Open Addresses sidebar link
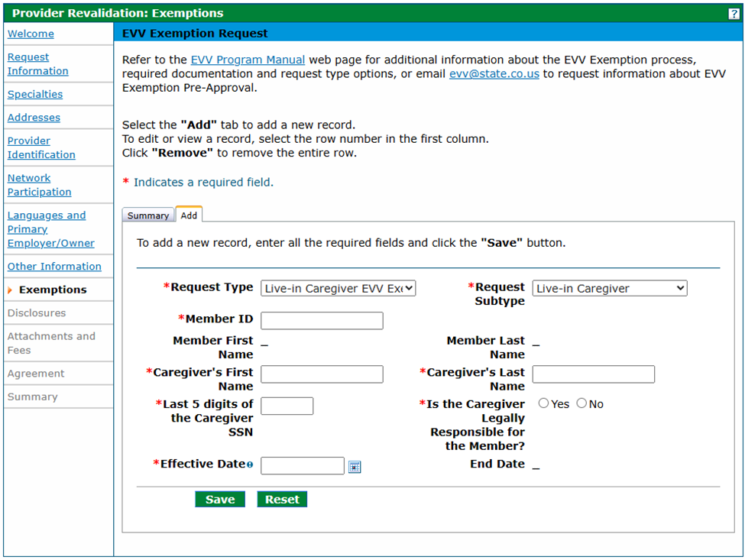Viewport: 745px width, 560px height. click(34, 118)
